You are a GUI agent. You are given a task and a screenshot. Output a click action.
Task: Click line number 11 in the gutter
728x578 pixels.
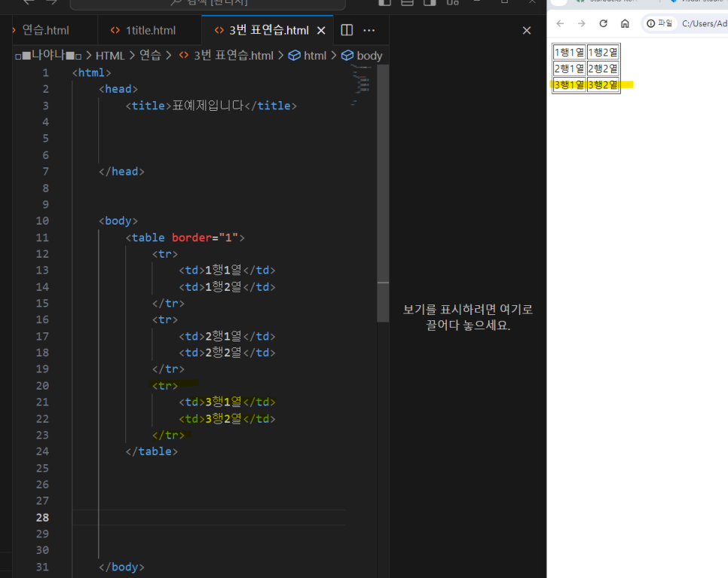[42, 237]
